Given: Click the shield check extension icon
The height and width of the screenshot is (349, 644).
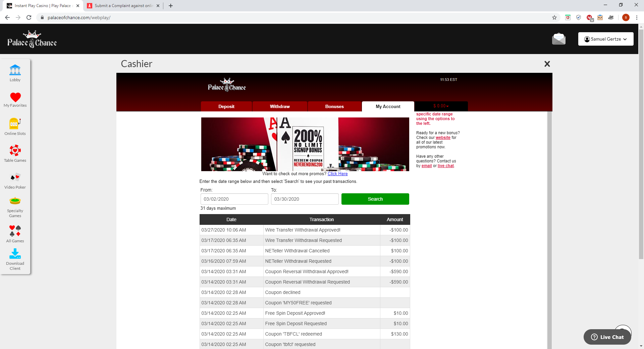Looking at the screenshot, I should click(579, 17).
